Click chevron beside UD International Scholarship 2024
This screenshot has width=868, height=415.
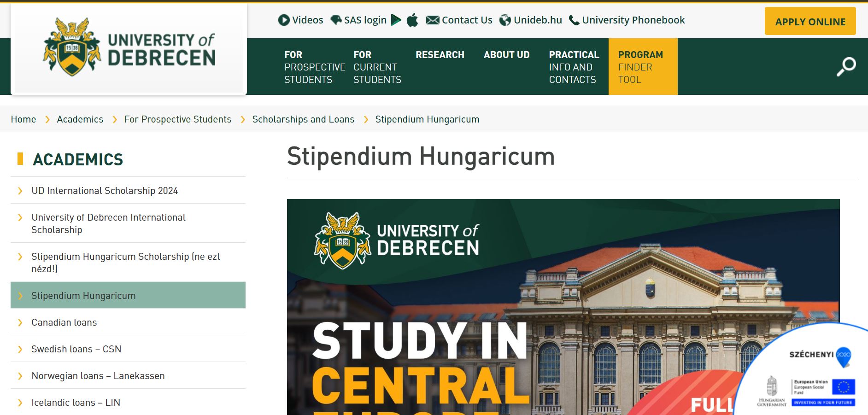pyautogui.click(x=20, y=191)
